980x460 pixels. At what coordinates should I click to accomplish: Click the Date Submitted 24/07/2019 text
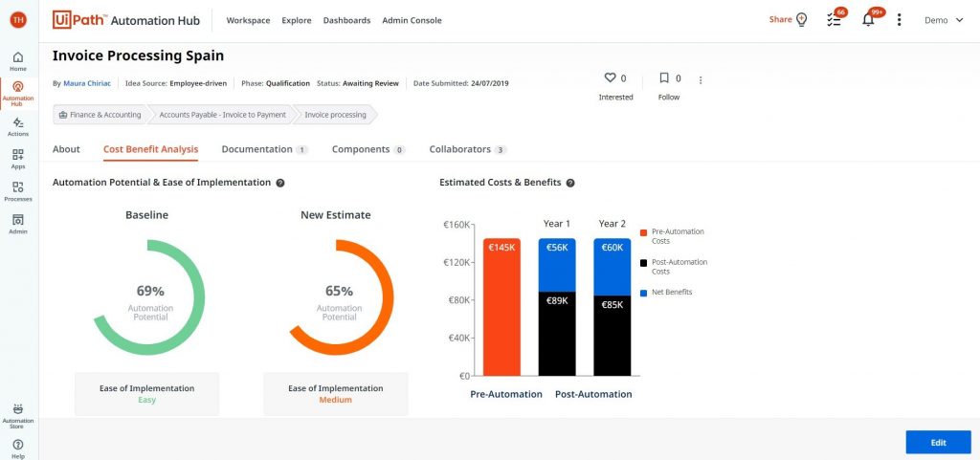461,83
